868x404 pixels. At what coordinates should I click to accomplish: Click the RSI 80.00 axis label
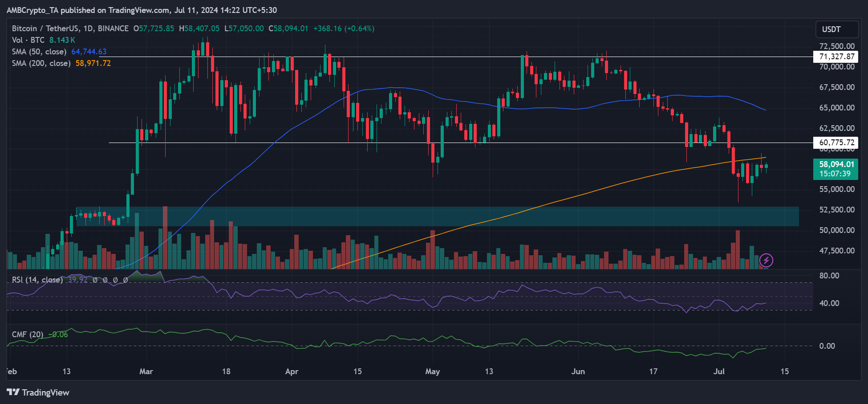pos(829,276)
